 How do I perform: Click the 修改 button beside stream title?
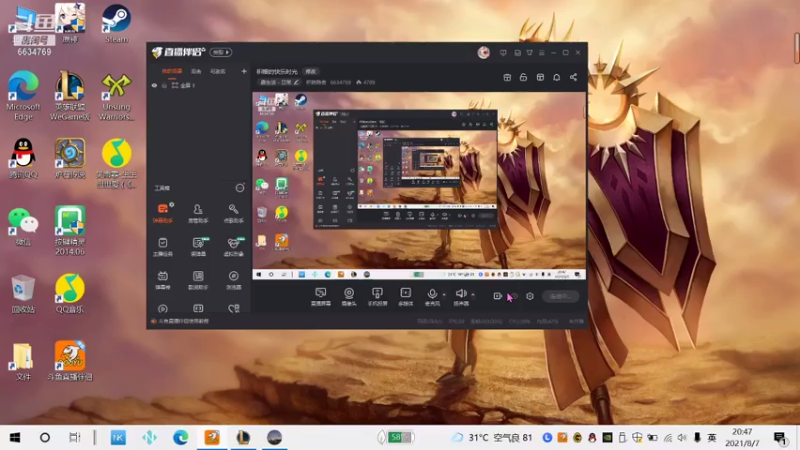pos(311,71)
